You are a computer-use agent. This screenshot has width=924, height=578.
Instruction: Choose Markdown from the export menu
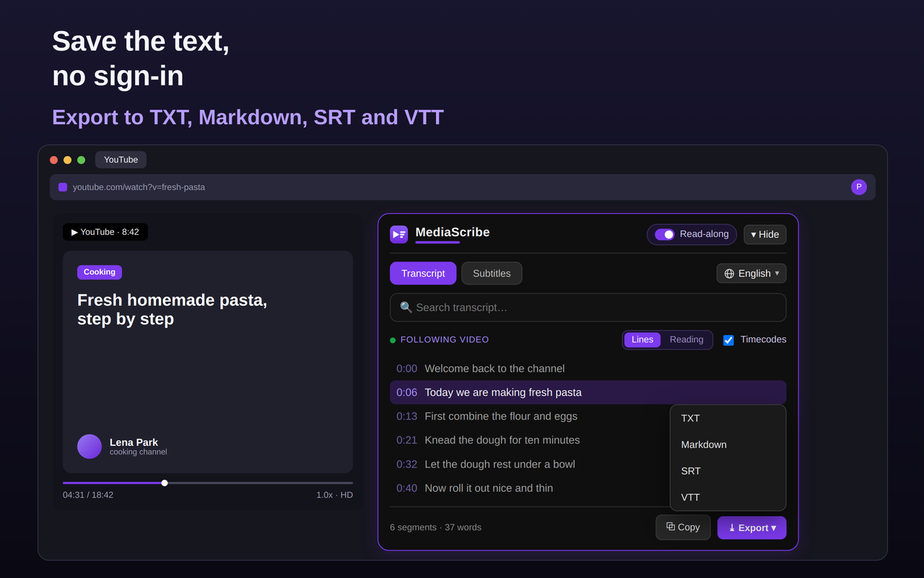click(728, 444)
